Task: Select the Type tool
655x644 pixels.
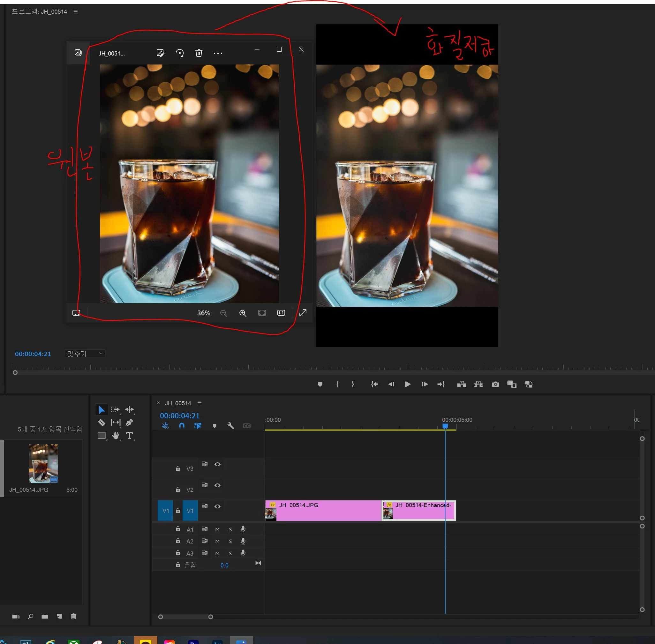Action: (129, 436)
